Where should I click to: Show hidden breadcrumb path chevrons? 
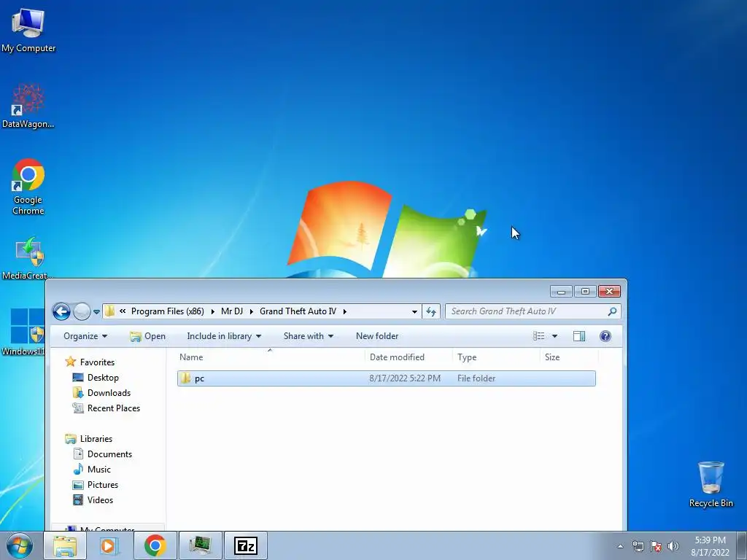(123, 311)
